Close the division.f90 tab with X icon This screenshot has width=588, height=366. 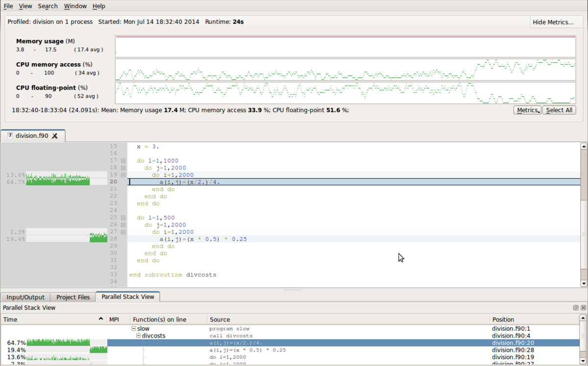point(55,136)
